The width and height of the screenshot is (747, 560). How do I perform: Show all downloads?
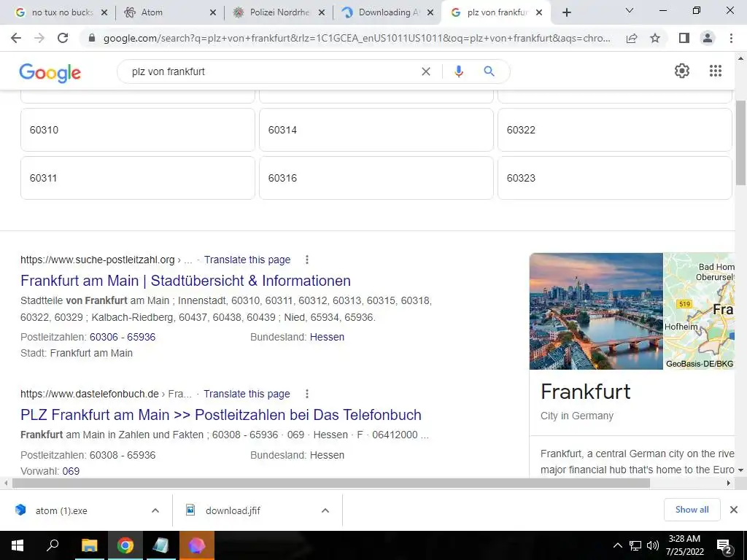click(692, 510)
